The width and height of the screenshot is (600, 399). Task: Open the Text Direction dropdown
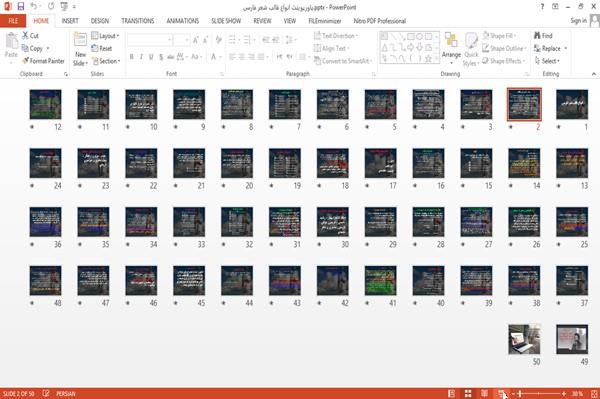pyautogui.click(x=336, y=36)
